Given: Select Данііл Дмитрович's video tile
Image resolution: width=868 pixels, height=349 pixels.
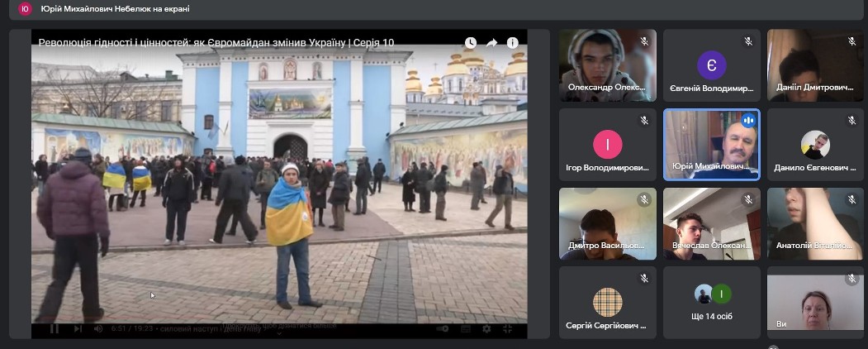Looking at the screenshot, I should pos(815,65).
